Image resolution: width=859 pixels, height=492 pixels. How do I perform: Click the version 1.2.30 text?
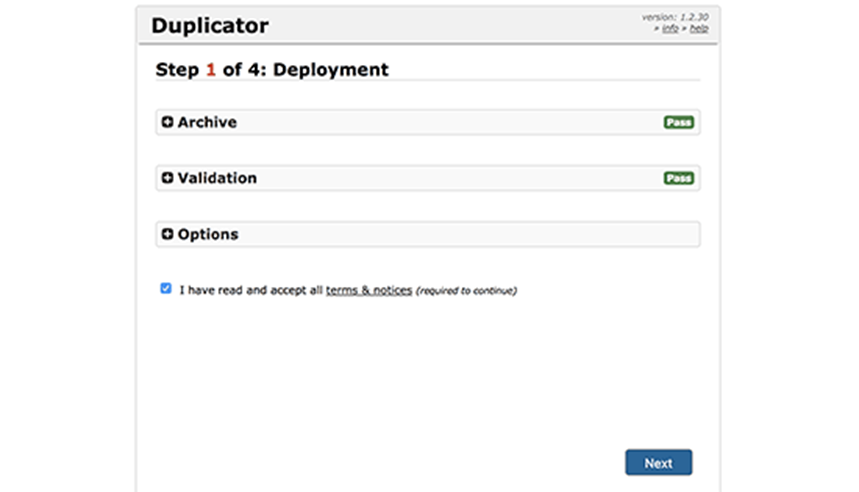tap(675, 17)
